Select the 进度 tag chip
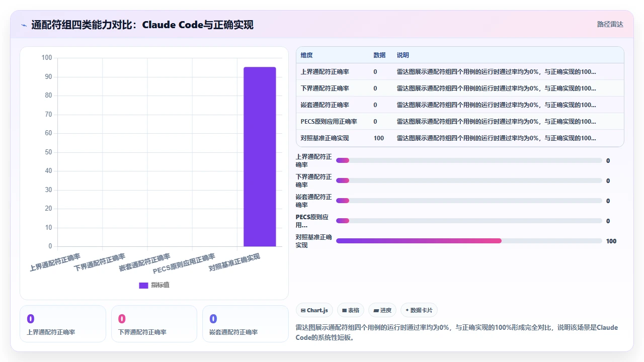The width and height of the screenshot is (644, 362). pos(382,310)
